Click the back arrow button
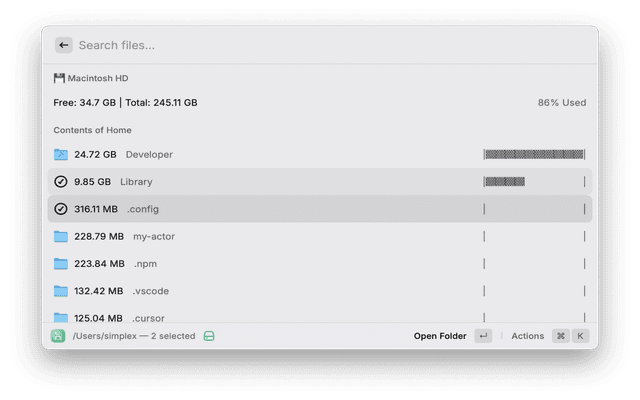Viewport: 640px width, 400px height. (64, 45)
